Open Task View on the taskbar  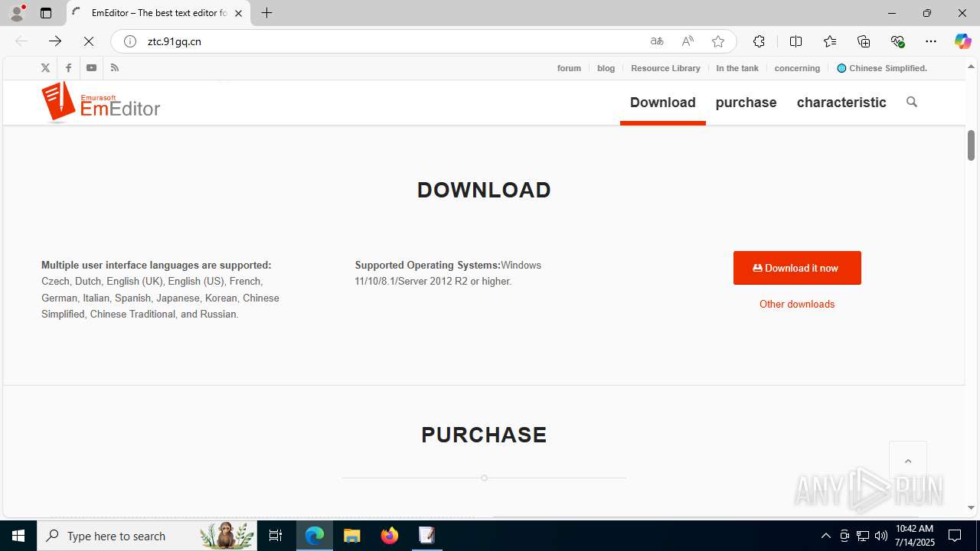(276, 536)
